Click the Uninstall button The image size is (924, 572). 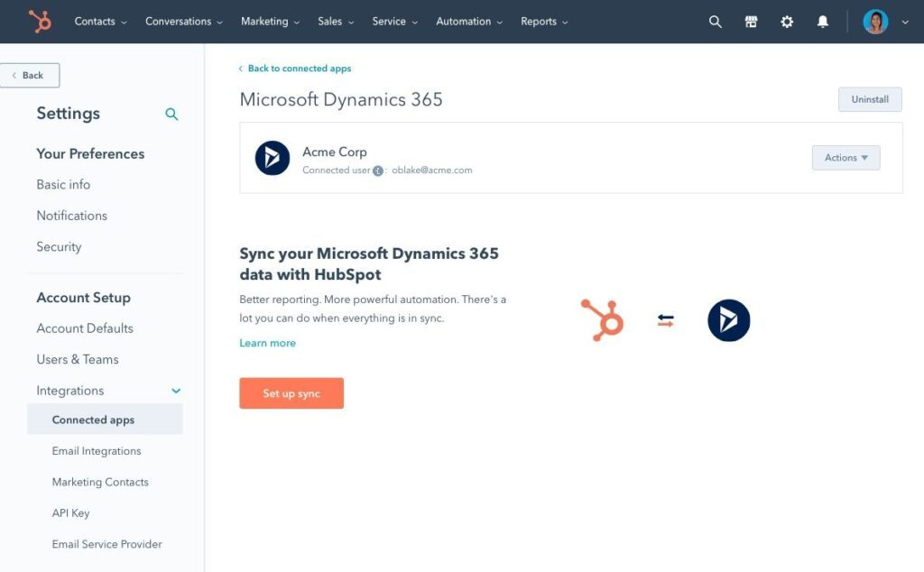click(869, 99)
